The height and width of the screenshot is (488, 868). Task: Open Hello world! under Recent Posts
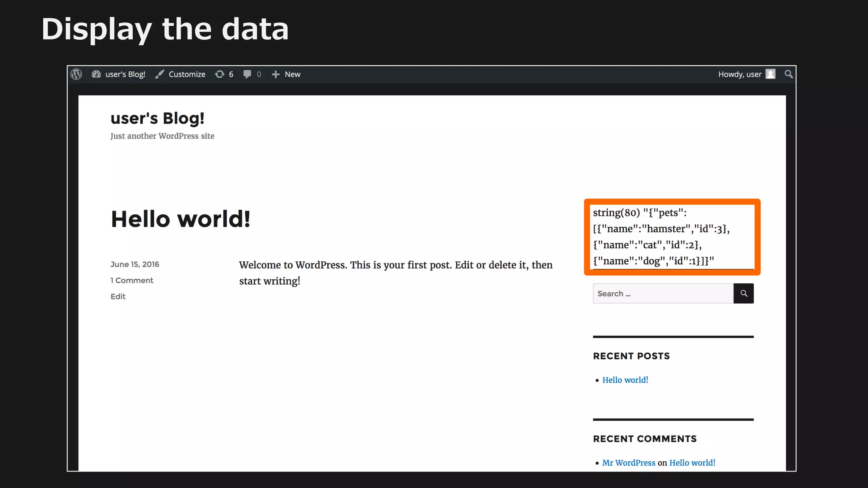625,380
